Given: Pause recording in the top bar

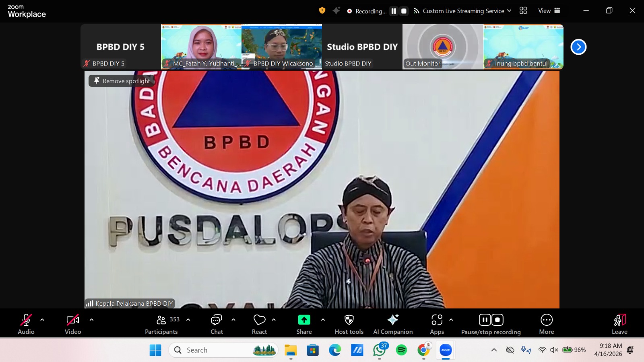Looking at the screenshot, I should click(x=394, y=11).
